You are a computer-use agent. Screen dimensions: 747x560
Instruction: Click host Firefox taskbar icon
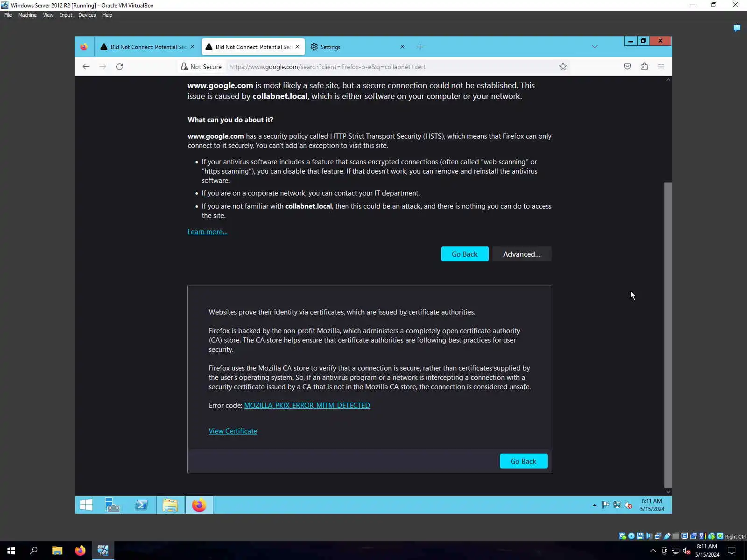point(80,551)
